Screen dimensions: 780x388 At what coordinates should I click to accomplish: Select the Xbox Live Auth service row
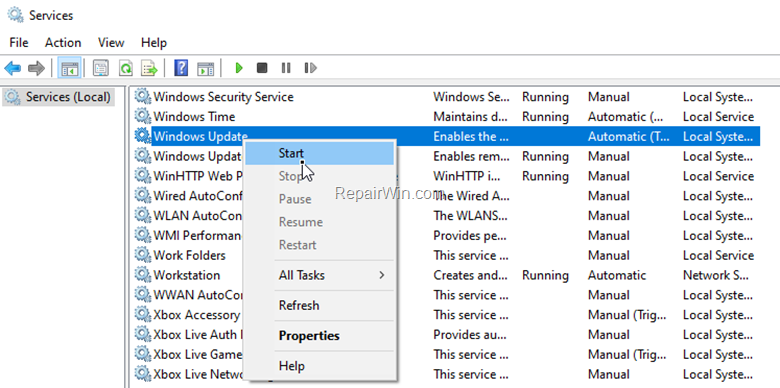(446, 335)
